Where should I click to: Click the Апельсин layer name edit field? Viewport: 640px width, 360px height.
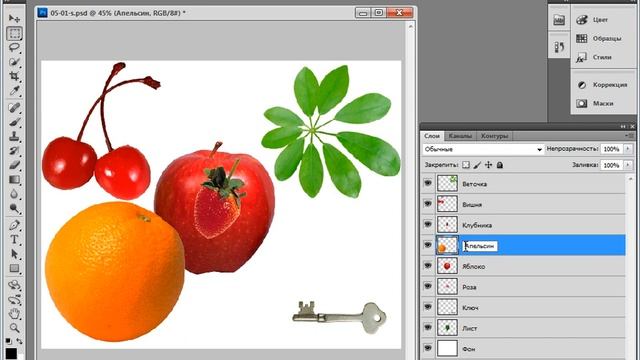pos(480,246)
